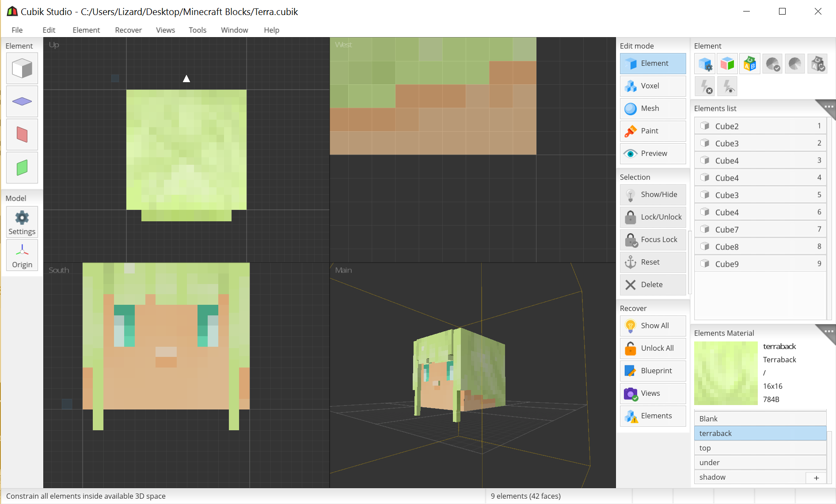Click the white arrow in Up view
The width and height of the screenshot is (836, 504).
tap(186, 79)
